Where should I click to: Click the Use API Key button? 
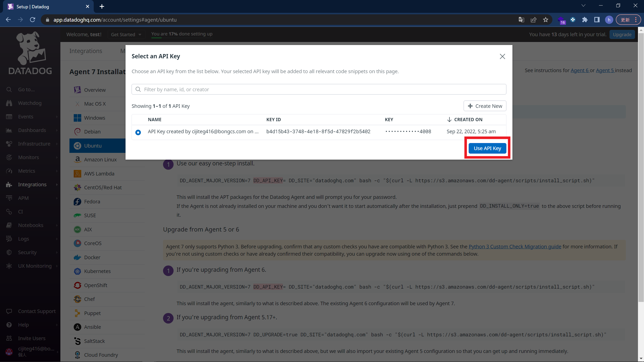[488, 148]
